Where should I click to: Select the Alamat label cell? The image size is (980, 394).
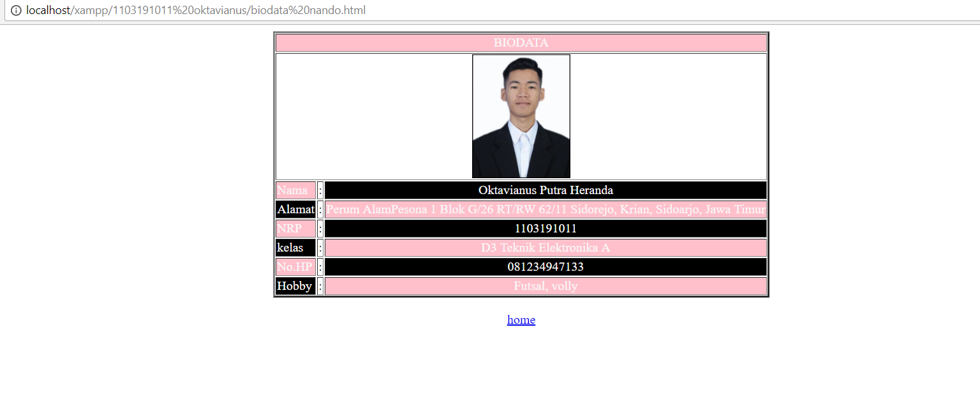(x=295, y=209)
